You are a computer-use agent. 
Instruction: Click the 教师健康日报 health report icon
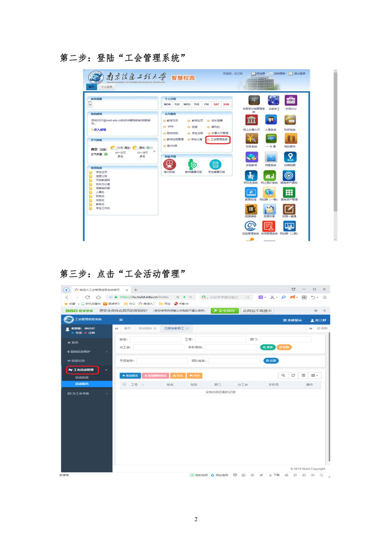click(192, 165)
